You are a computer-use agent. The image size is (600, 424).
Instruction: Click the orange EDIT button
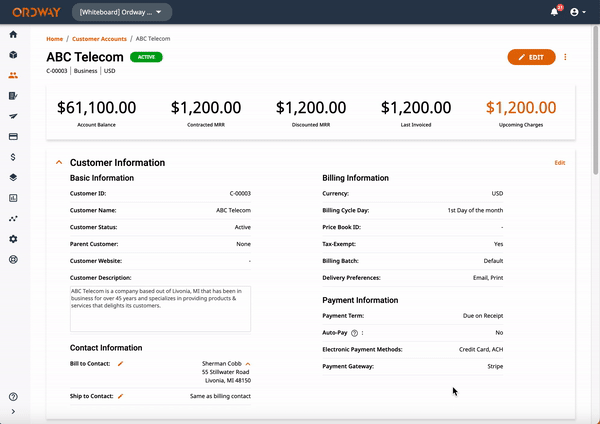531,57
